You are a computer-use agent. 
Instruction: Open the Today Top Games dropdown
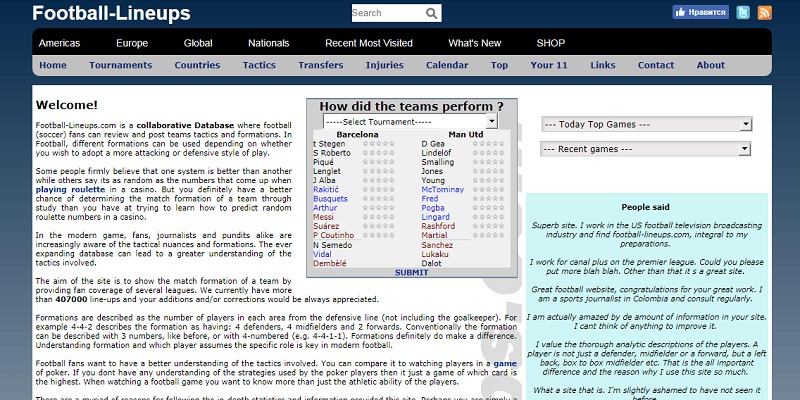click(645, 124)
